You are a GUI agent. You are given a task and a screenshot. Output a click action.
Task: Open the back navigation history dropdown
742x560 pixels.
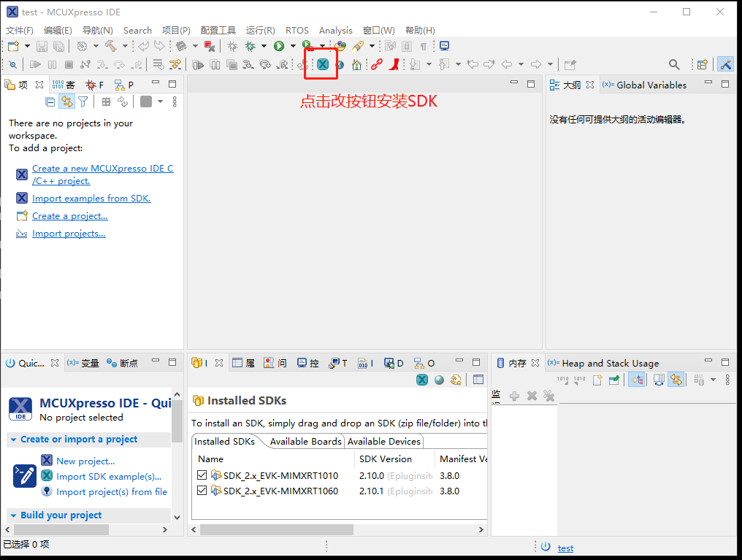coord(521,64)
